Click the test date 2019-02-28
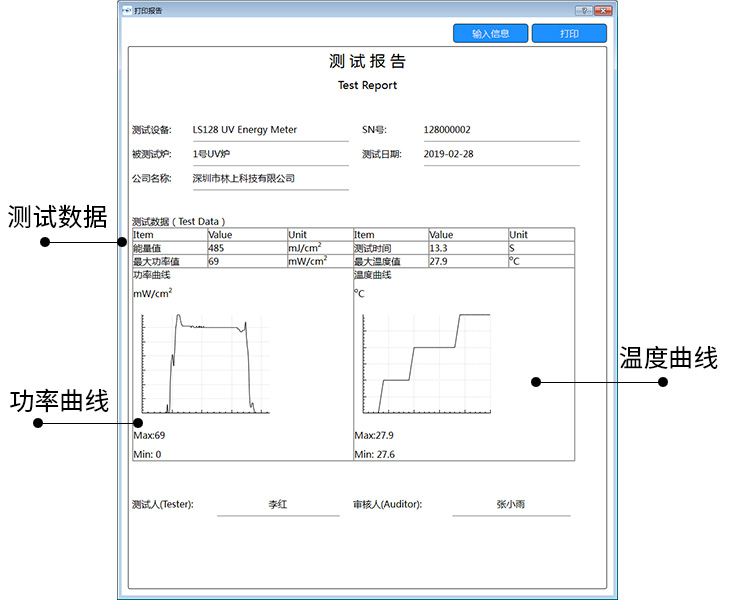This screenshot has height=600, width=732. click(448, 154)
